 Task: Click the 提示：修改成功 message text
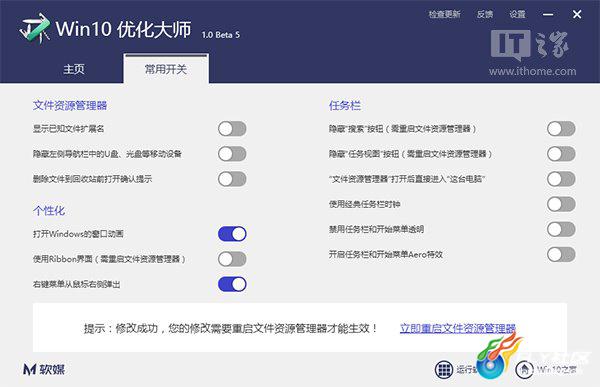click(x=231, y=328)
